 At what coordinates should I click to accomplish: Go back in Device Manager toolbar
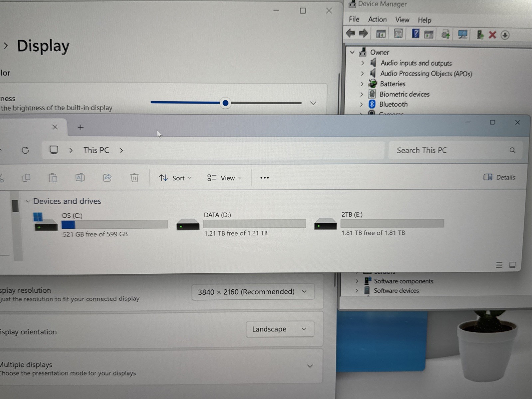[350, 33]
